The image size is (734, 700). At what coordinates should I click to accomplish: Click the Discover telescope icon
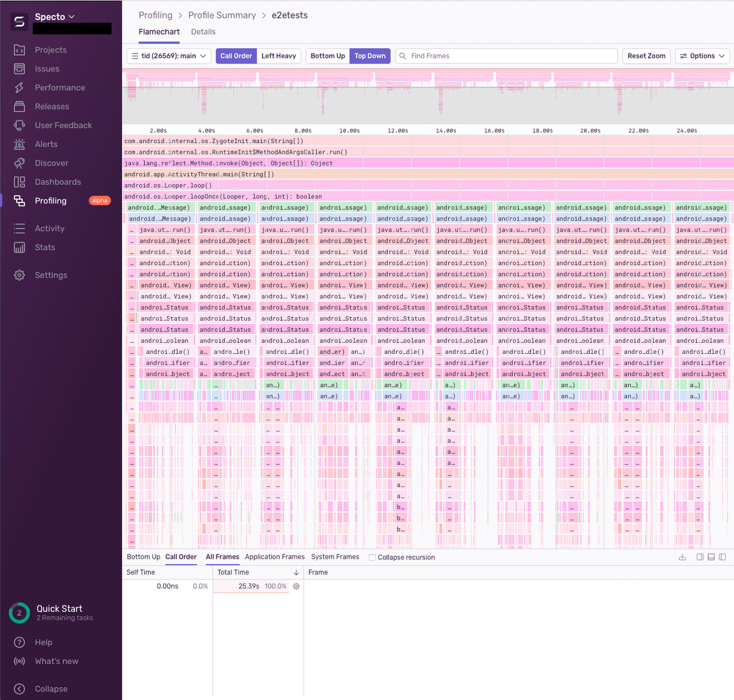(x=19, y=163)
